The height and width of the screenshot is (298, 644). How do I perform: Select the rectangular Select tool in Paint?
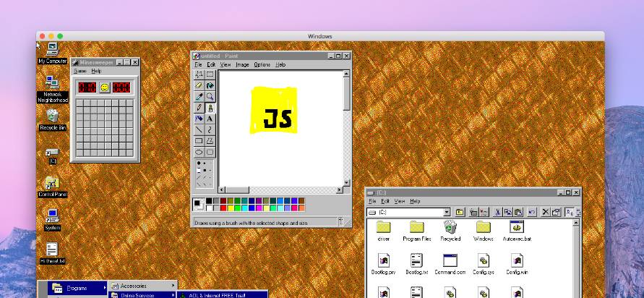click(x=210, y=74)
